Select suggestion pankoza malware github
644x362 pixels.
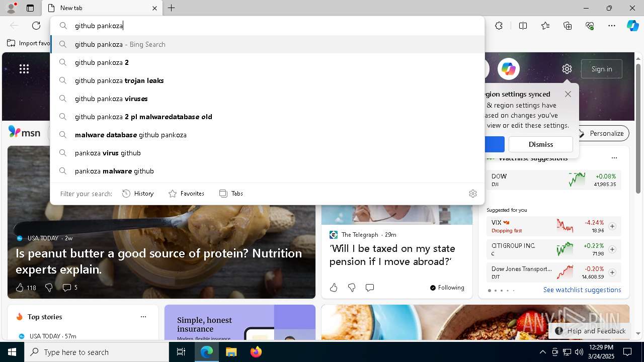(x=268, y=171)
